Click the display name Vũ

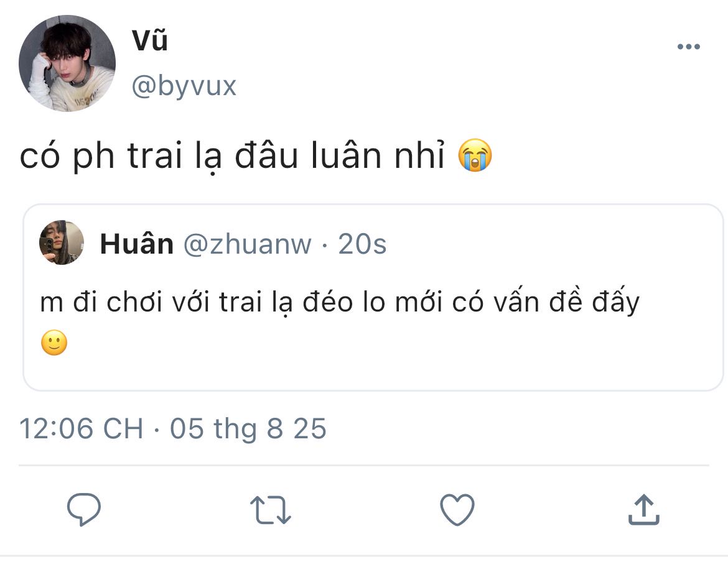click(150, 42)
